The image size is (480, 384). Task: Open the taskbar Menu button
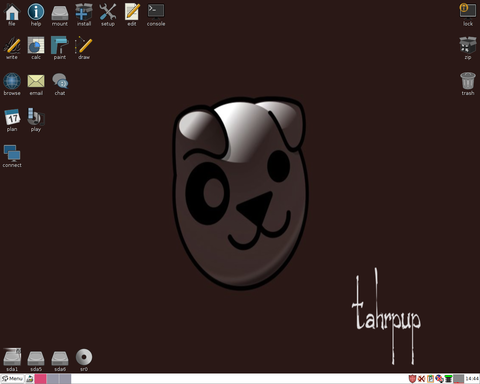coord(12,379)
